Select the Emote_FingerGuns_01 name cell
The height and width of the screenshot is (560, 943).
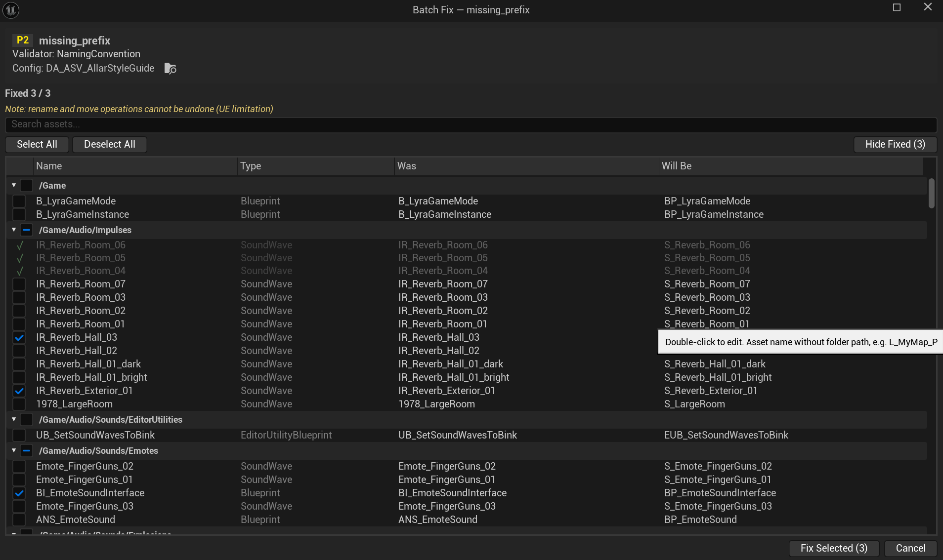84,480
